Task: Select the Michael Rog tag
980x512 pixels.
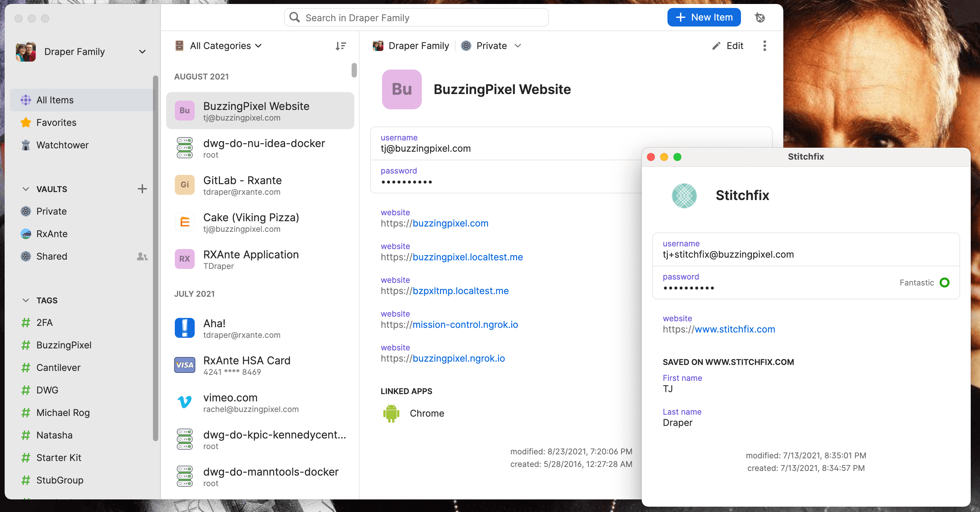Action: coord(82,413)
